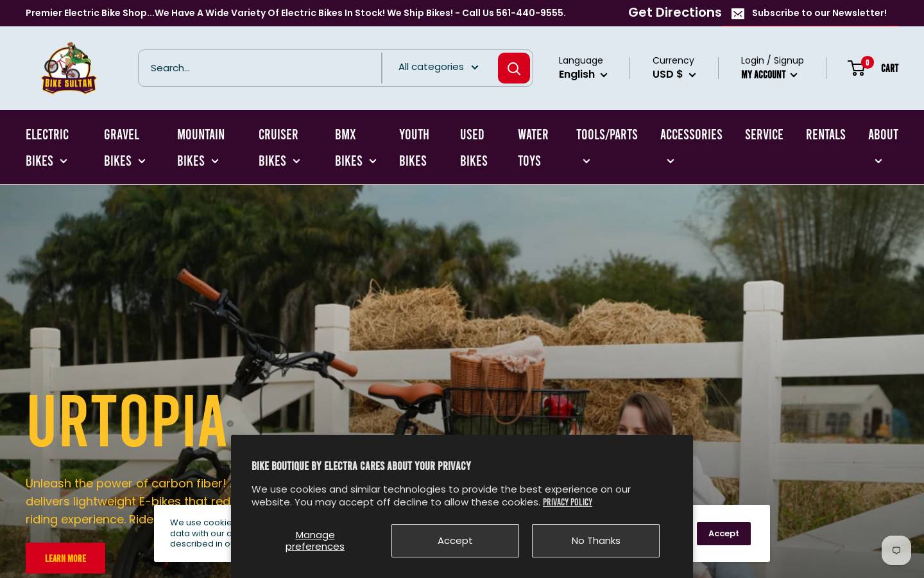This screenshot has height=578, width=924.
Task: Click the newsletter envelope icon
Action: (738, 13)
